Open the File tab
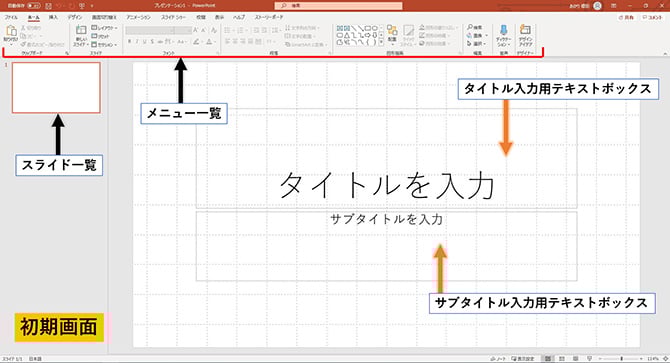670x363 pixels. point(11,17)
